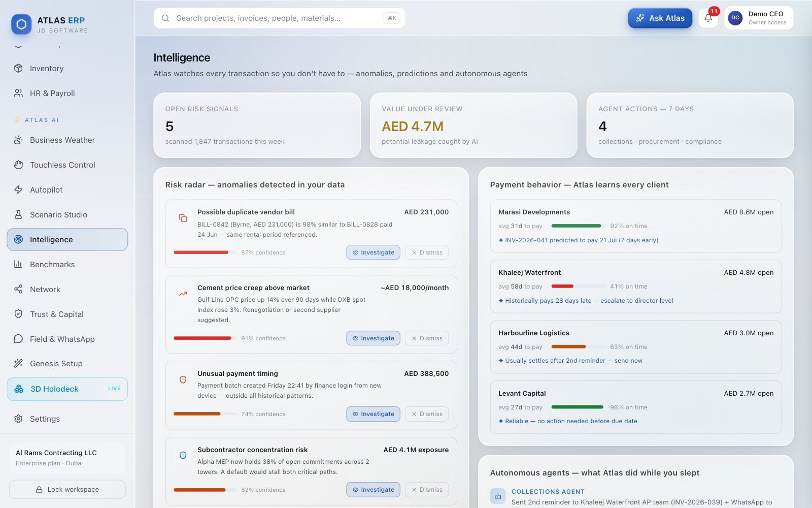Click the Al Rams Contracting LLC workspace card
The width and height of the screenshot is (812, 508).
pos(67,458)
